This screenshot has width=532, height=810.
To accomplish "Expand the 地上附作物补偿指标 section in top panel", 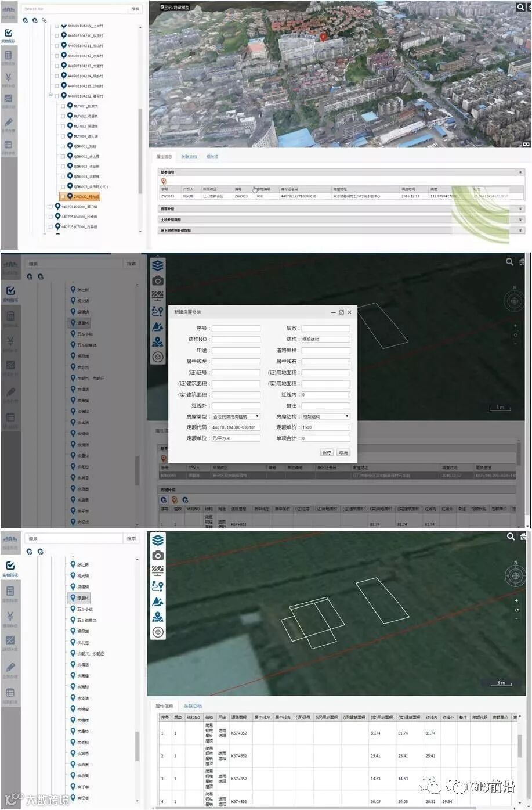I will coord(520,231).
